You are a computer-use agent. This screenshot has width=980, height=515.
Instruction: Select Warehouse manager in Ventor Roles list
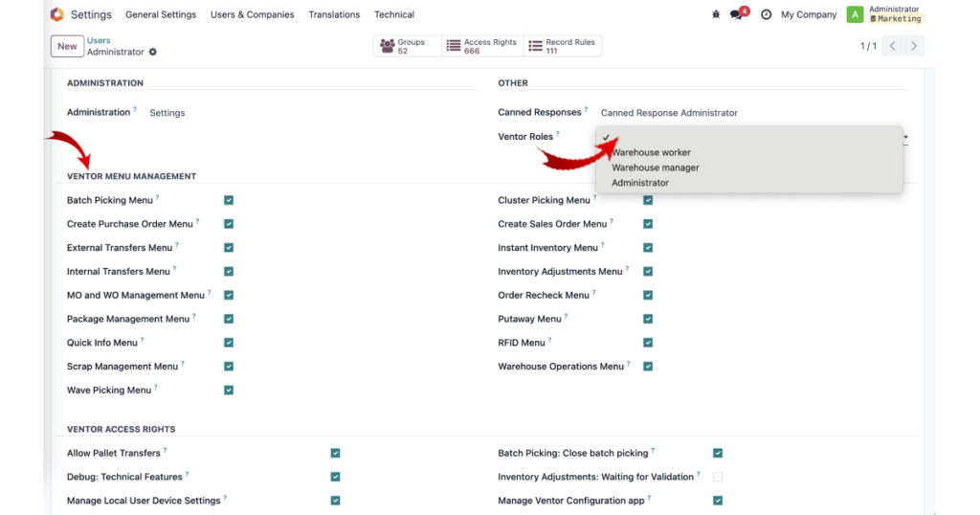click(655, 168)
